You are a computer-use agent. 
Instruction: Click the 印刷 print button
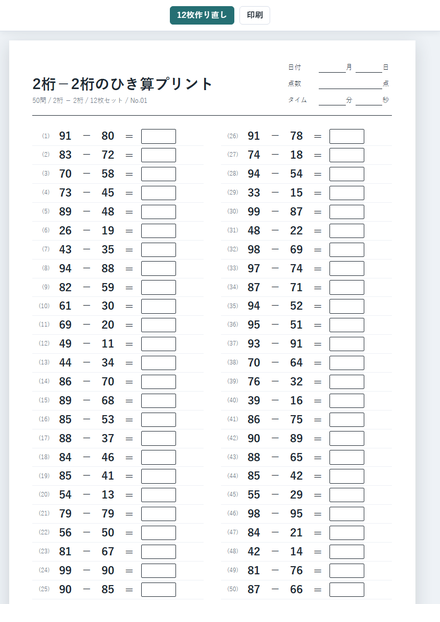[255, 15]
